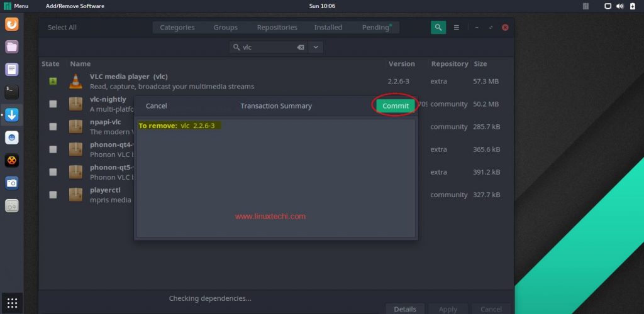Toggle the phonon-qt4 state checkbox

click(x=53, y=149)
